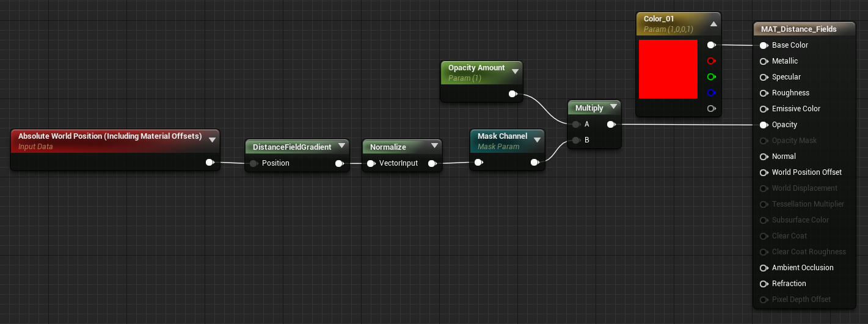Screen dimensions: 868x324
Task: Collapse the Opacity Amount node arrow
Action: (x=515, y=71)
